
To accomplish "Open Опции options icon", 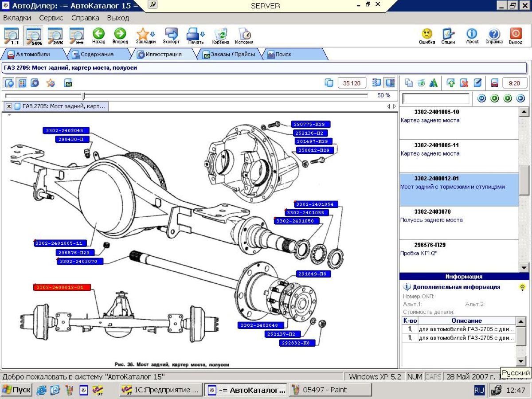I will click(448, 36).
